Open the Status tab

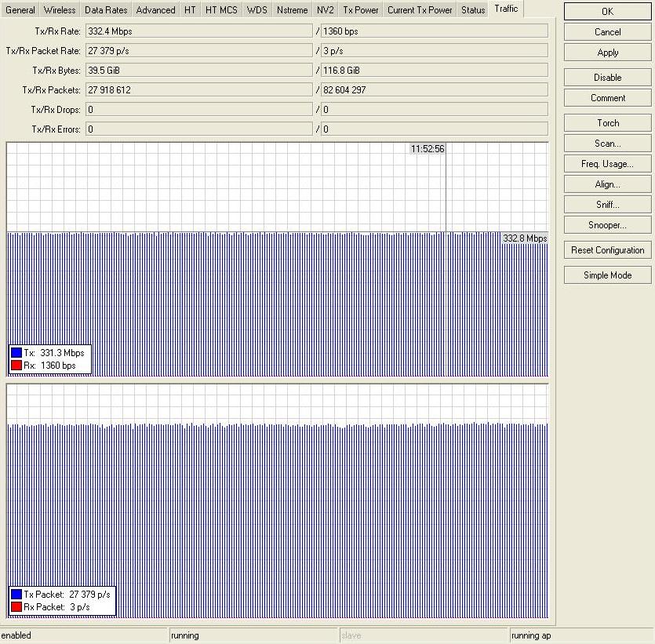pos(472,10)
